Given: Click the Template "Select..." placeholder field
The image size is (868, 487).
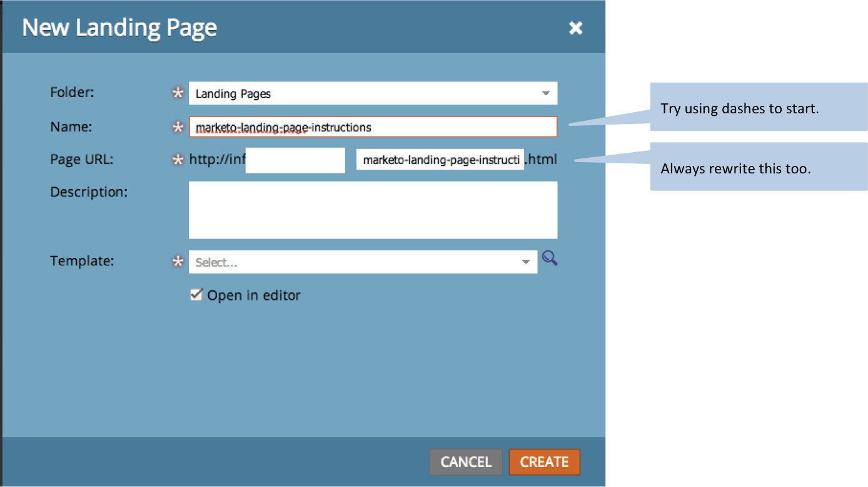Looking at the screenshot, I should tap(353, 262).
